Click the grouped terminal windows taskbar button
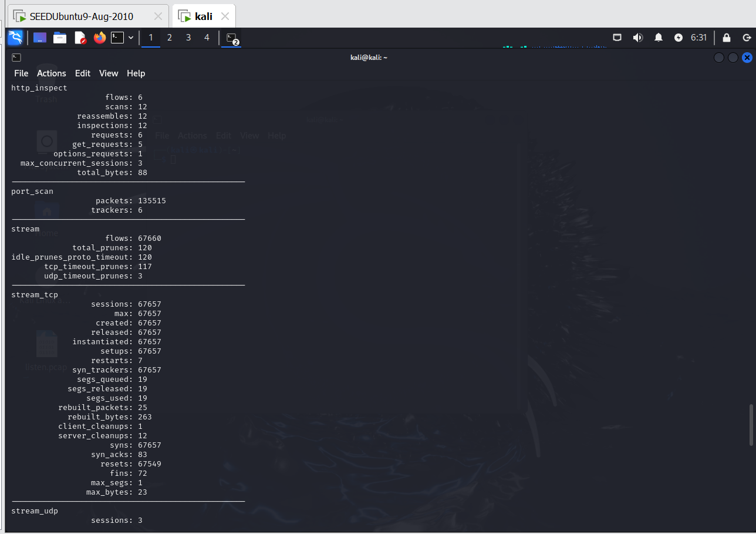The image size is (756, 534). (231, 38)
